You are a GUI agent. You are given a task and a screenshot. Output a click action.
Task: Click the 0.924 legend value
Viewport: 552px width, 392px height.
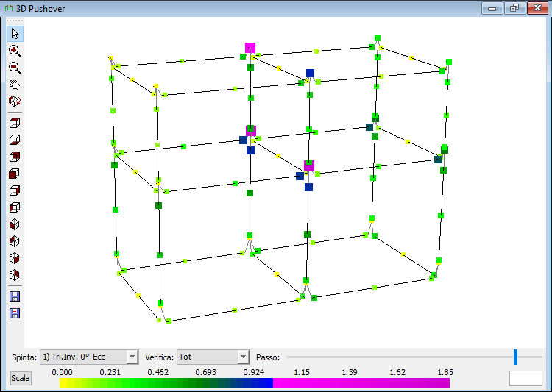coord(253,372)
